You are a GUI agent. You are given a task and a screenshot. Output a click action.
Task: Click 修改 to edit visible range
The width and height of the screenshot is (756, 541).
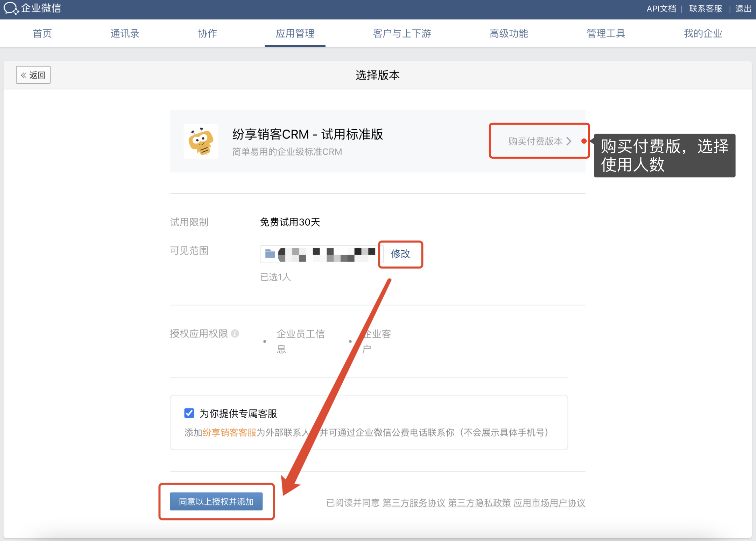click(x=400, y=254)
